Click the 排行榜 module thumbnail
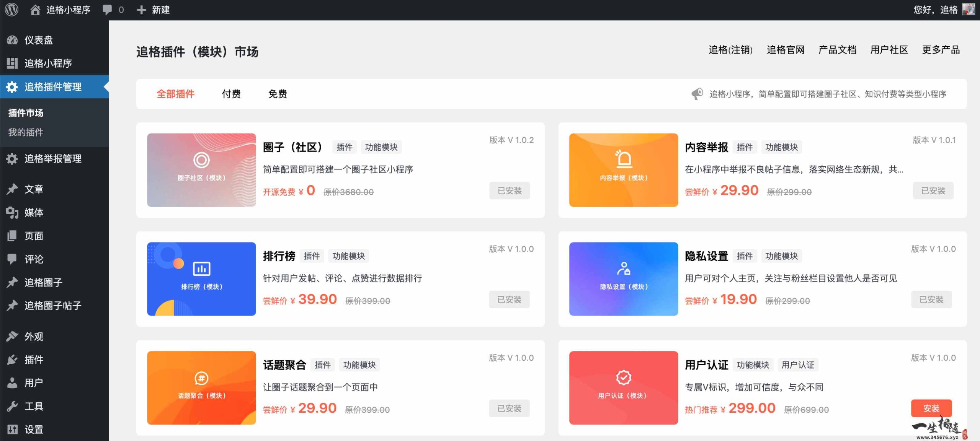980x441 pixels. point(201,279)
